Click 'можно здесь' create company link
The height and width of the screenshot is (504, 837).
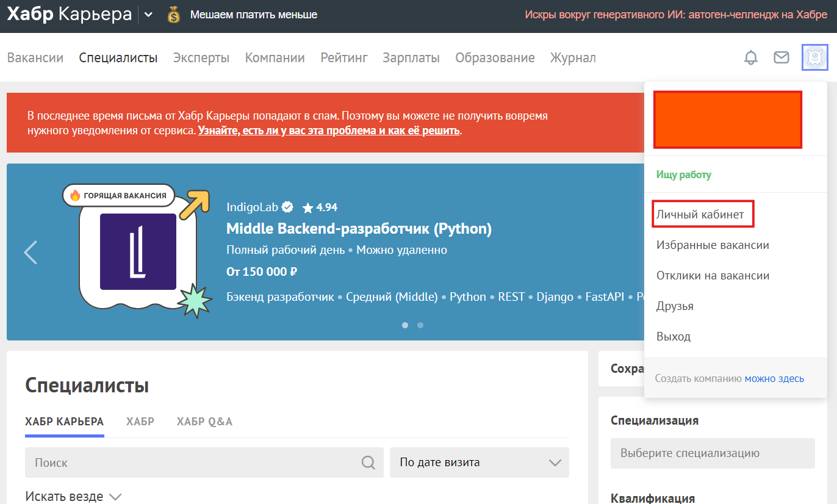[774, 378]
